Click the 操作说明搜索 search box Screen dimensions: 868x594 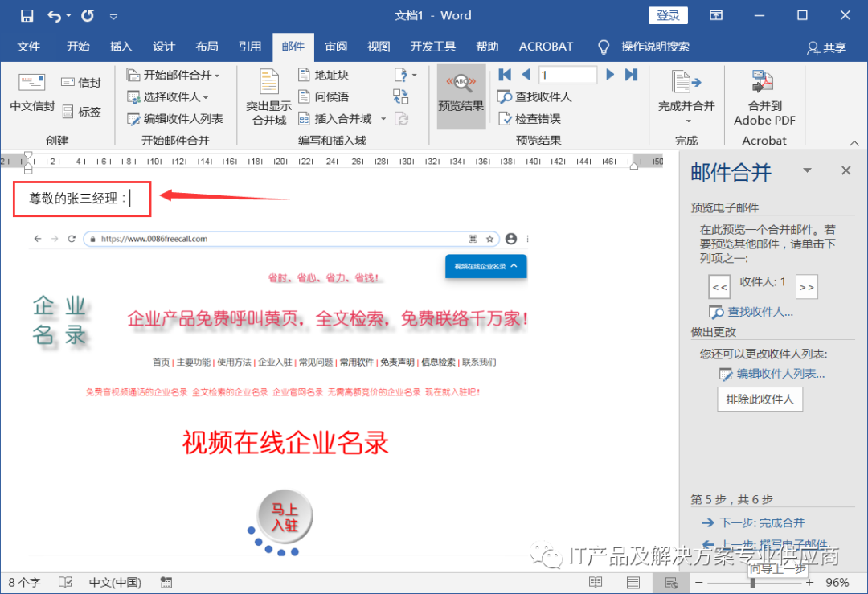tap(655, 47)
